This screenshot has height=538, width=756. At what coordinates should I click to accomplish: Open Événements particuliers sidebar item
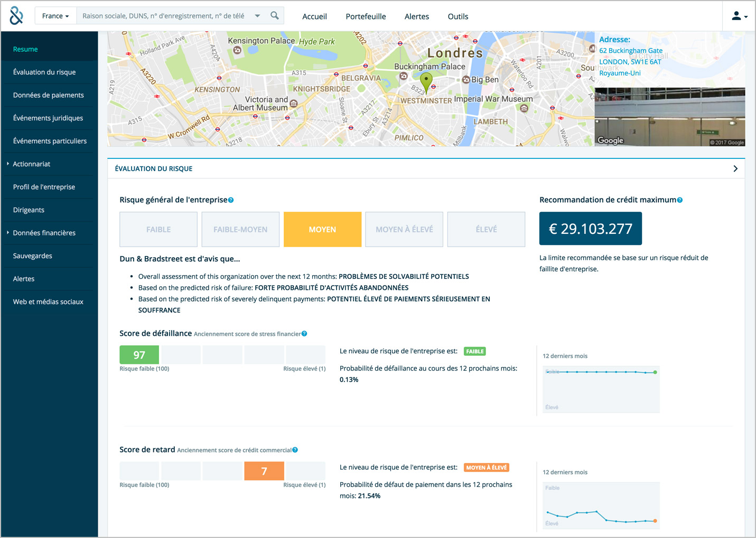coord(49,141)
